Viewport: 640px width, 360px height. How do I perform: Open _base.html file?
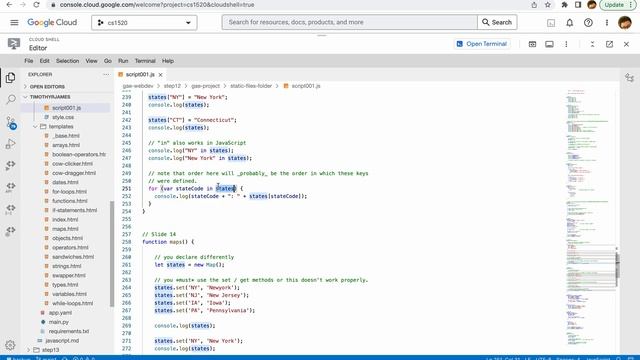click(x=66, y=136)
